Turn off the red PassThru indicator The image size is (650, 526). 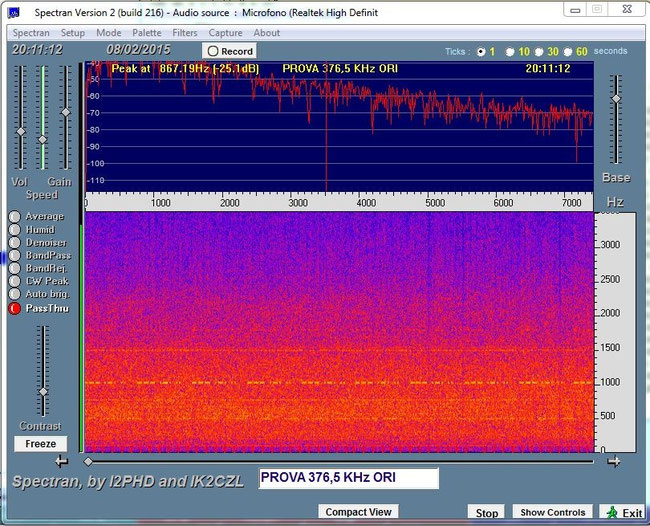[x=15, y=308]
